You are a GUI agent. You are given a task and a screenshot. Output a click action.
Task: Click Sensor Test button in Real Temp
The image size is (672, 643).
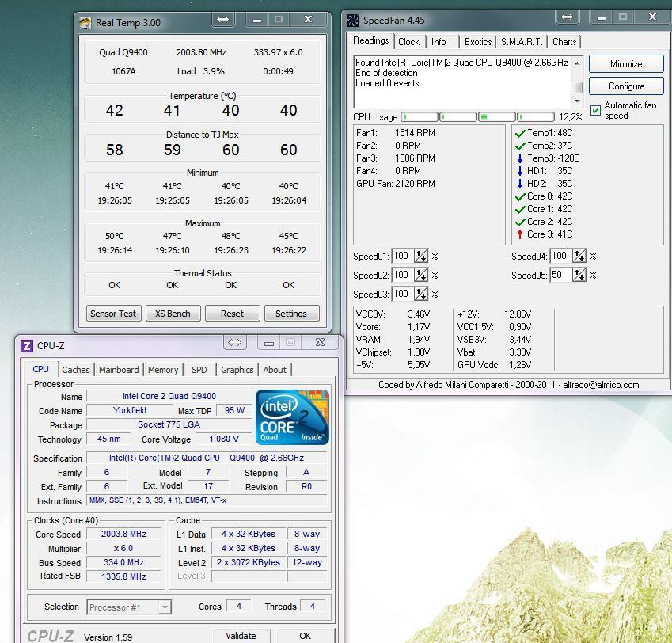tap(113, 314)
